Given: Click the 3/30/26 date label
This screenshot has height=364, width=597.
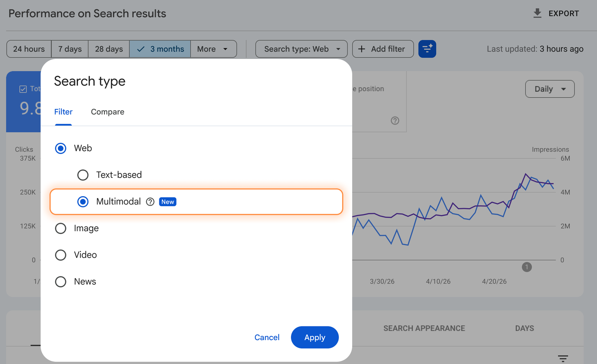Looking at the screenshot, I should pos(382,282).
